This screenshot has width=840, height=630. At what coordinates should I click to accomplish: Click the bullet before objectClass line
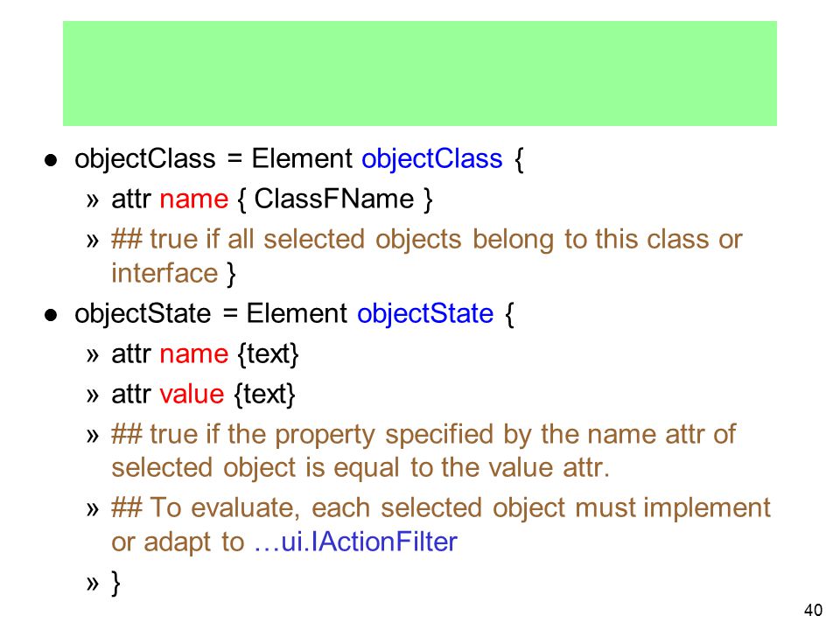click(x=51, y=160)
